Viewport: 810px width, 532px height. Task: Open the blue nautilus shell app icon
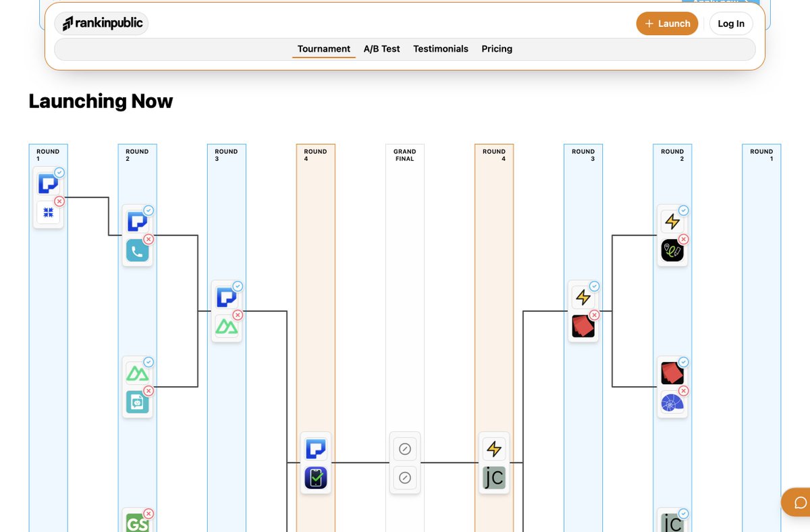click(x=672, y=402)
